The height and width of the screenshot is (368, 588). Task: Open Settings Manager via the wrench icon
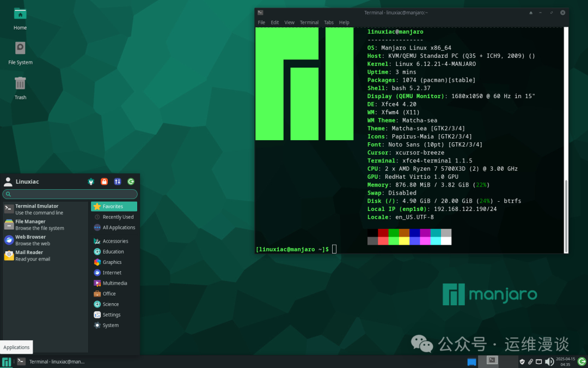click(91, 181)
